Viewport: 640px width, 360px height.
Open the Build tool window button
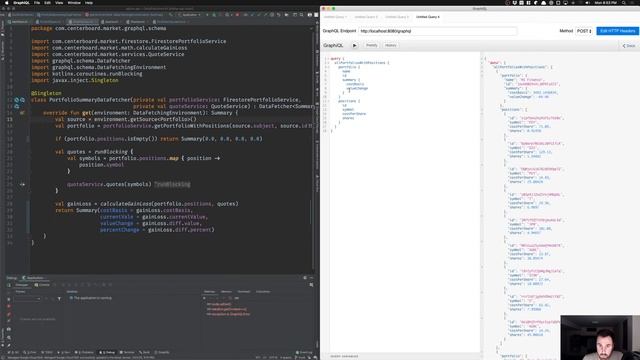pyautogui.click(x=144, y=352)
